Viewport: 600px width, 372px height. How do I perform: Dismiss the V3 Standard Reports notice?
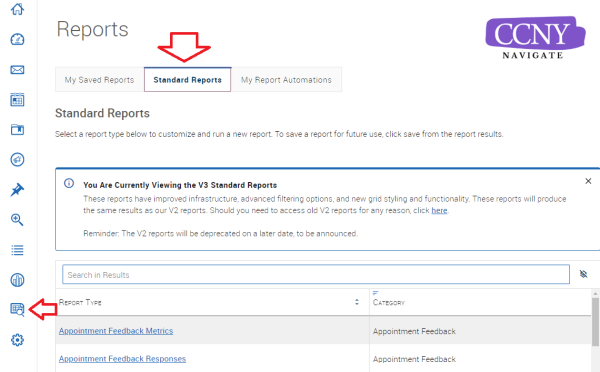tap(588, 181)
